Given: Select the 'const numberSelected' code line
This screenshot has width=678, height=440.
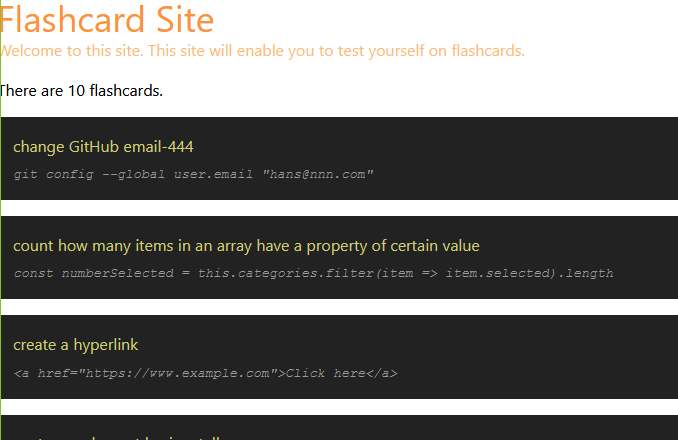Looking at the screenshot, I should tap(313, 273).
